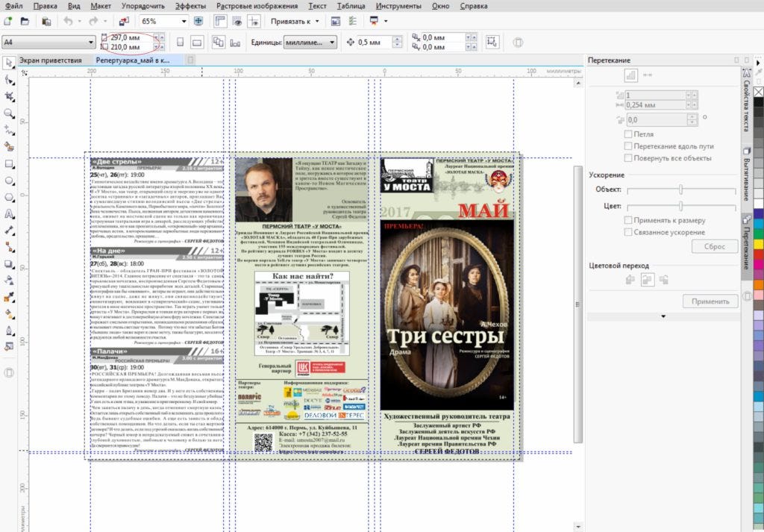Click the page width 297,0 мм field
Screen dimensions: 764x532
pos(131,37)
